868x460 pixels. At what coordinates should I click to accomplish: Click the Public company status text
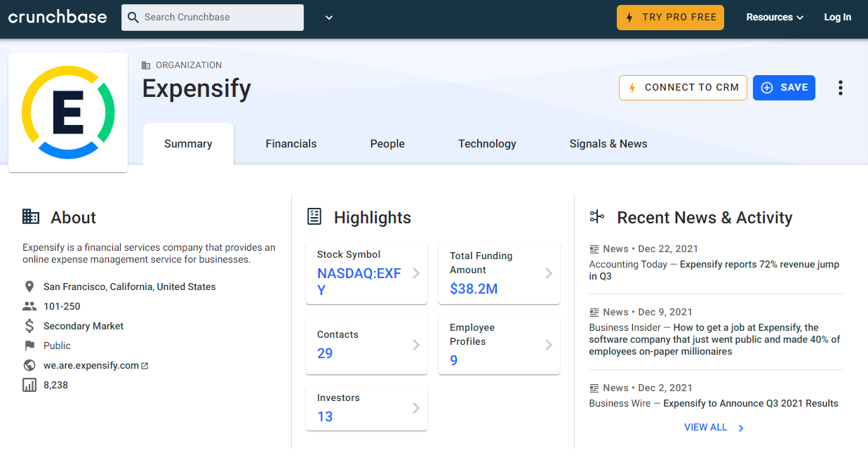click(57, 346)
